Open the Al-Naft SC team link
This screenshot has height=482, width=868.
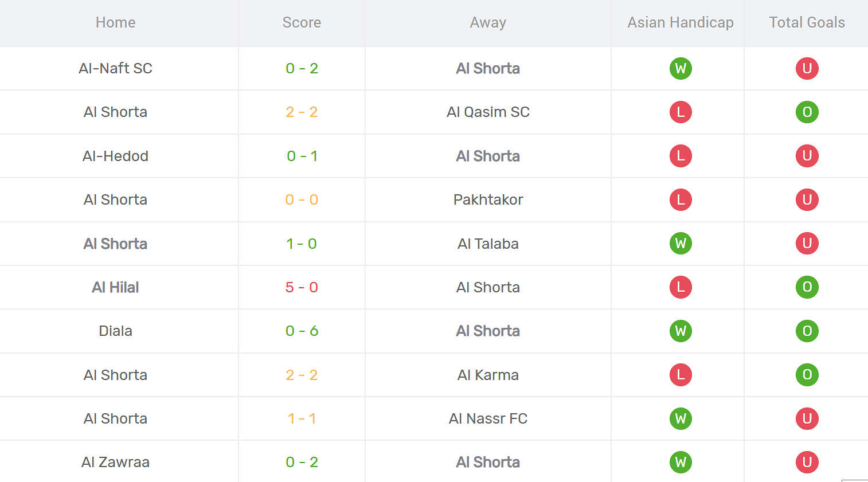point(115,68)
